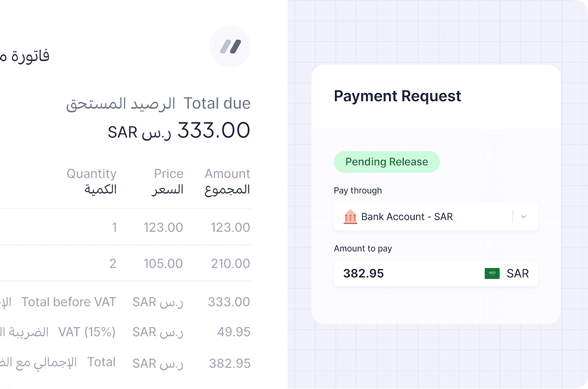Click the 382.95 invoice total value
This screenshot has height=389, width=588.
230,363
